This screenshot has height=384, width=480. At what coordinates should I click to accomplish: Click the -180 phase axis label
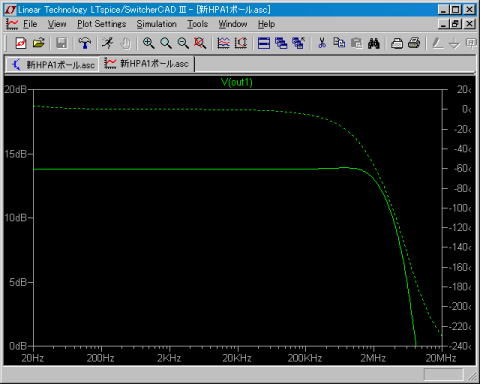(460, 287)
